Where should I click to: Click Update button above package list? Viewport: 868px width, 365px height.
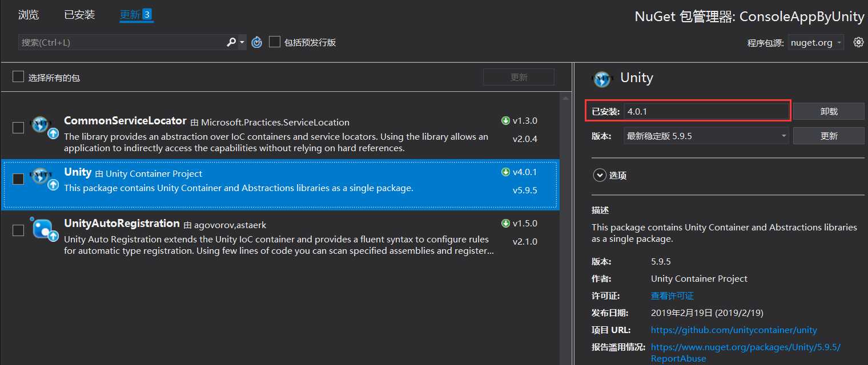519,77
